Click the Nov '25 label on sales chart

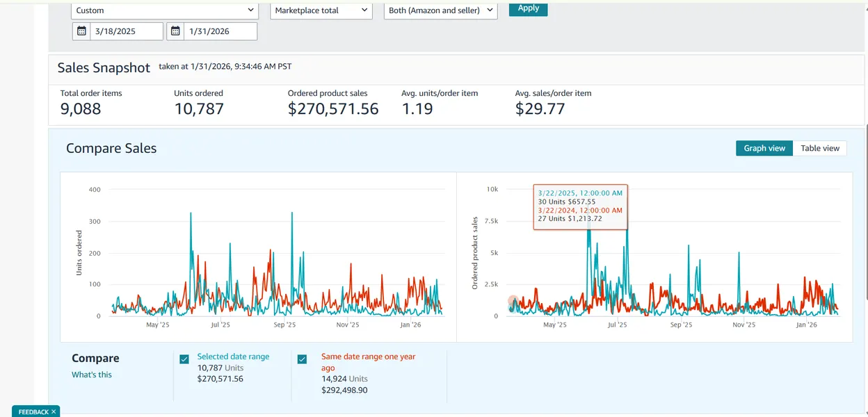tap(744, 325)
